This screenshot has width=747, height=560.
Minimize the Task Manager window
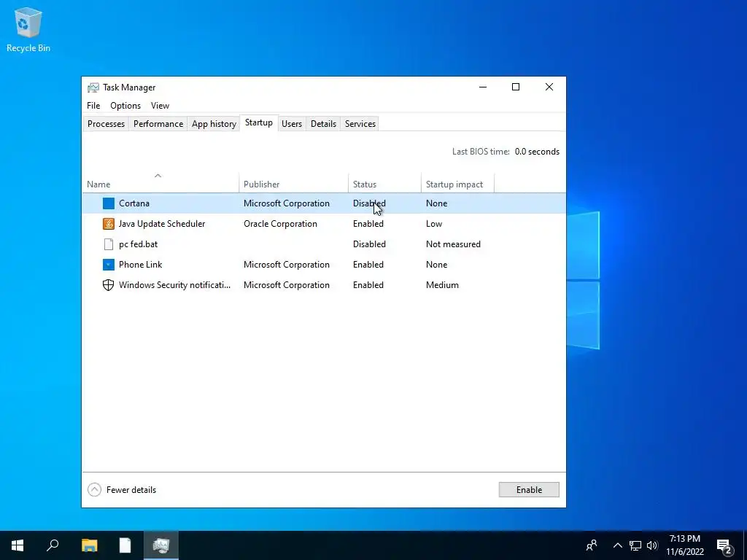(483, 87)
